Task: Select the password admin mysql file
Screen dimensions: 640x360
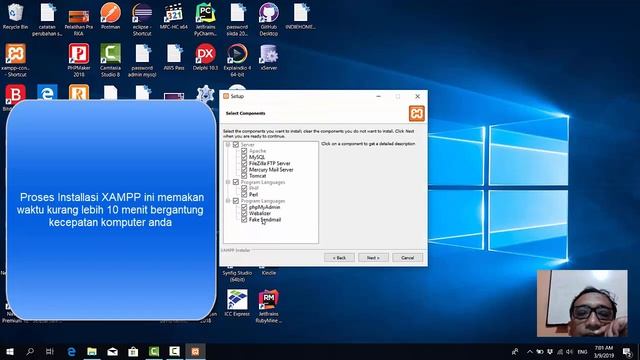Action: pyautogui.click(x=142, y=60)
